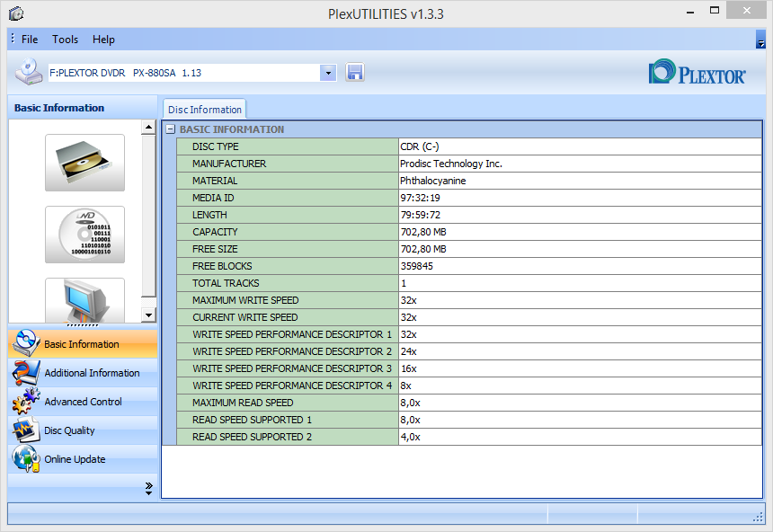Select Additional Information in navigation pane

(83, 373)
